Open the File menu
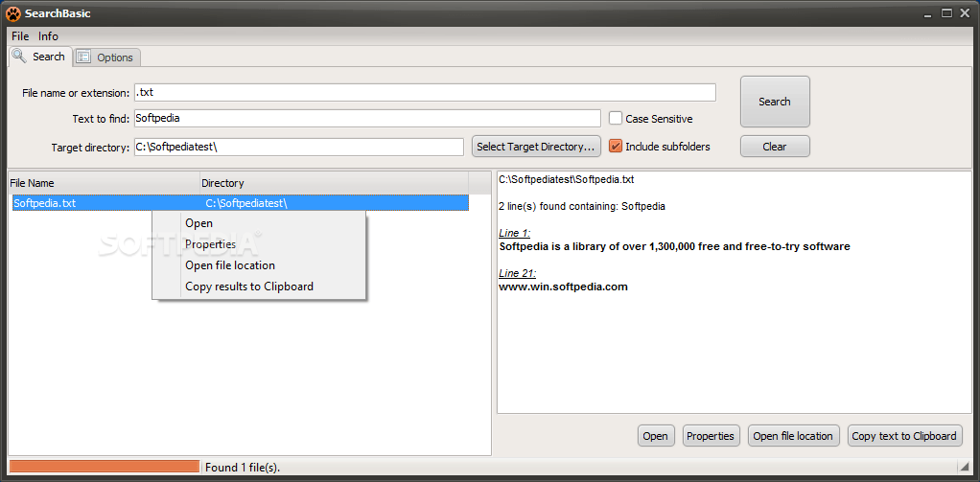Screen dimensions: 980x482 pyautogui.click(x=20, y=35)
